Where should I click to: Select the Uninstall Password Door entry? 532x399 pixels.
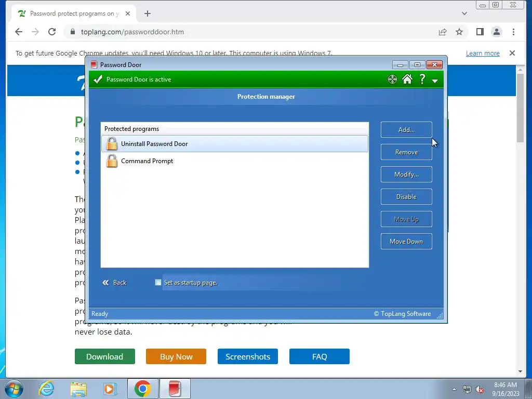click(234, 143)
